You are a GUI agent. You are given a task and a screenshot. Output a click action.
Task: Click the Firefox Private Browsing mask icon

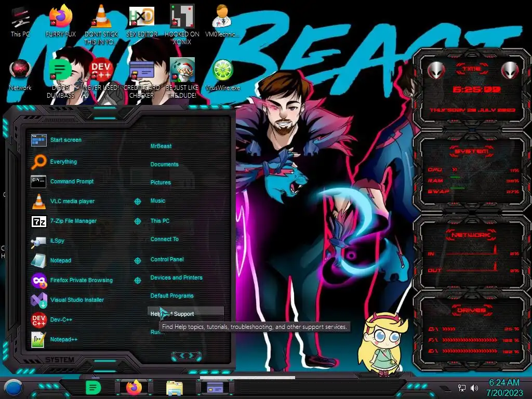[x=38, y=280]
